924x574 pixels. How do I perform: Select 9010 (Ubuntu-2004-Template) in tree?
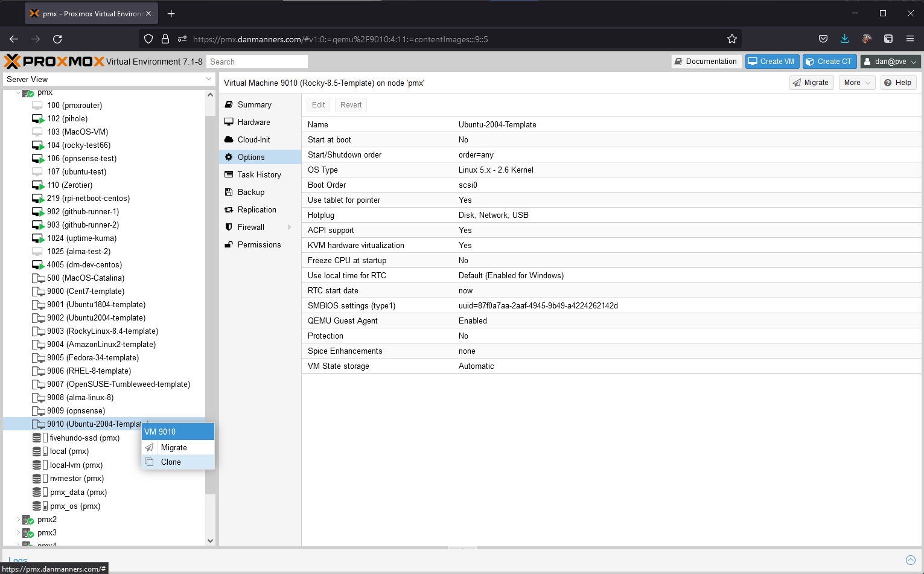[104, 424]
